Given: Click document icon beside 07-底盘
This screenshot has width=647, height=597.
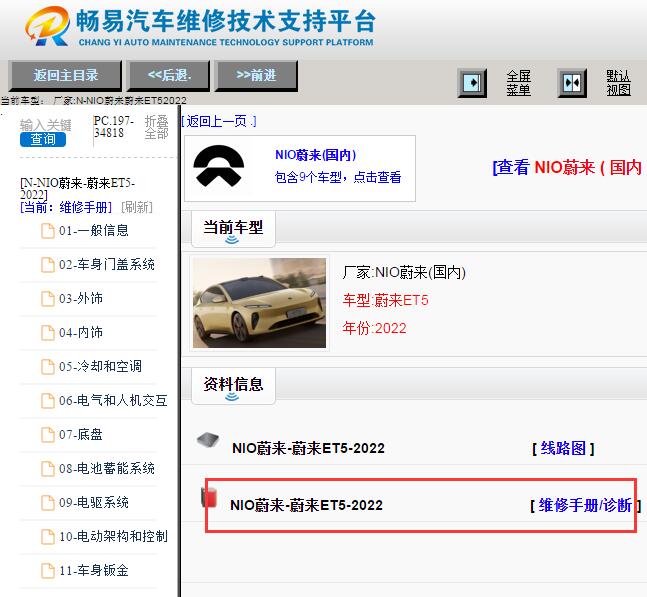Looking at the screenshot, I should [x=47, y=434].
